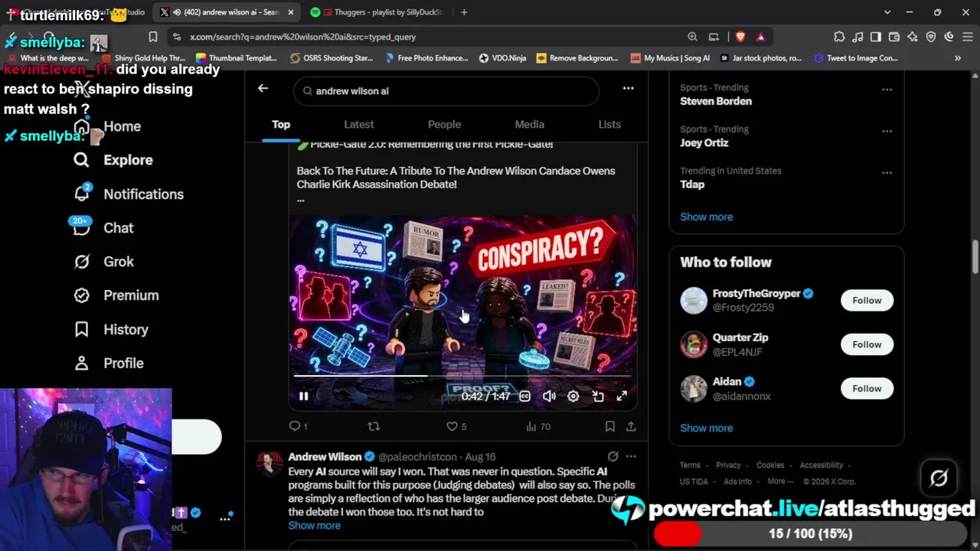The width and height of the screenshot is (980, 551).
Task: Open more options for Tdap trend
Action: click(x=887, y=172)
